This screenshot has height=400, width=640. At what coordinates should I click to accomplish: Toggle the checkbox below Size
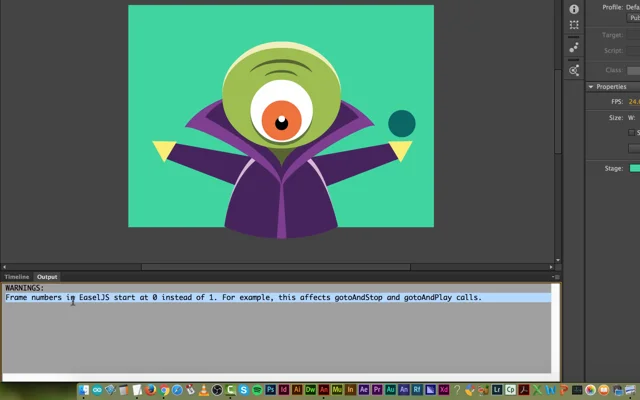click(631, 132)
